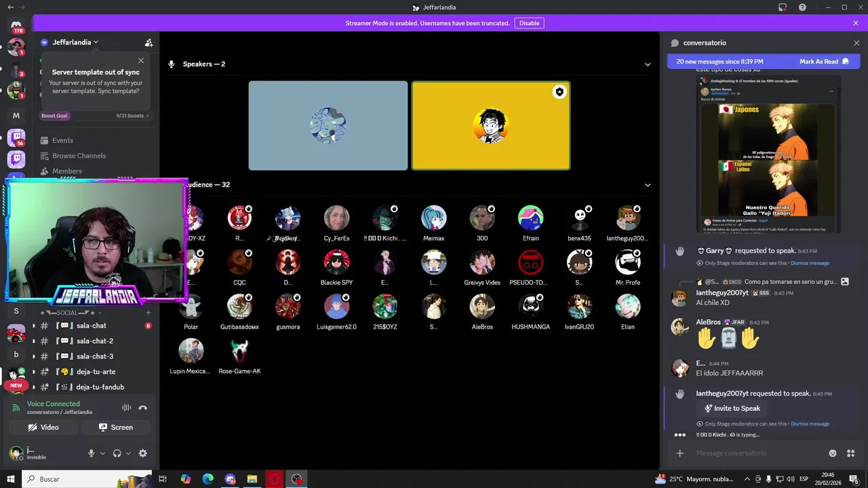This screenshot has height=488, width=868.
Task: Open the sala-chat channel
Action: pos(91,326)
